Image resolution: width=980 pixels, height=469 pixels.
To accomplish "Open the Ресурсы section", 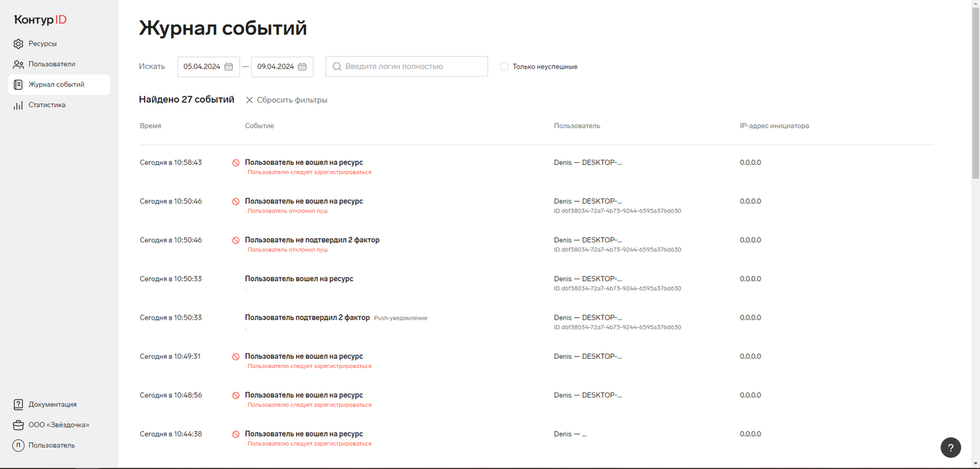I will click(59, 43).
